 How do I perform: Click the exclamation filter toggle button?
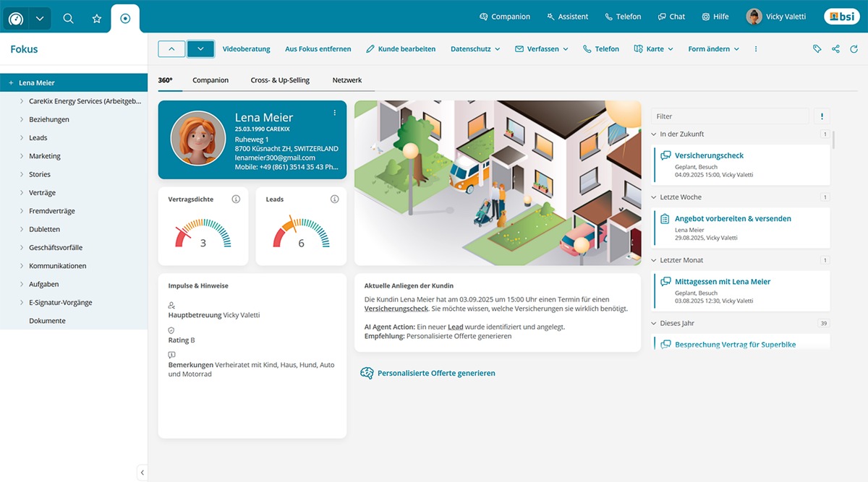pos(821,116)
